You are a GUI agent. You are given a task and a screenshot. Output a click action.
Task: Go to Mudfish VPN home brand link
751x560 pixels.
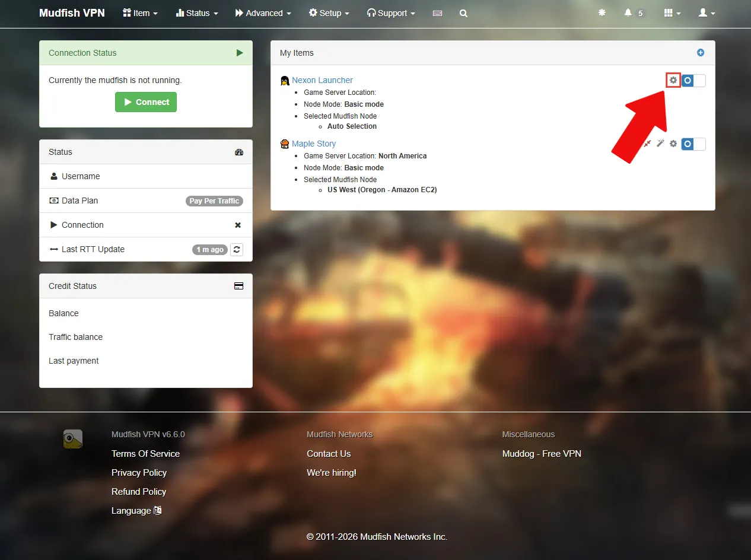(x=72, y=13)
